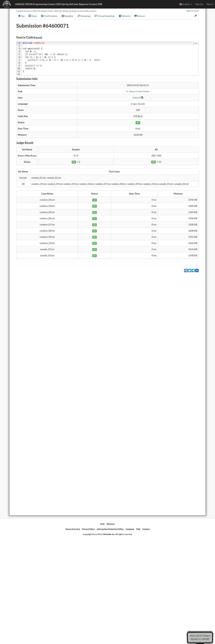
Task: Select score value 100 / 100
Action: tap(156, 156)
